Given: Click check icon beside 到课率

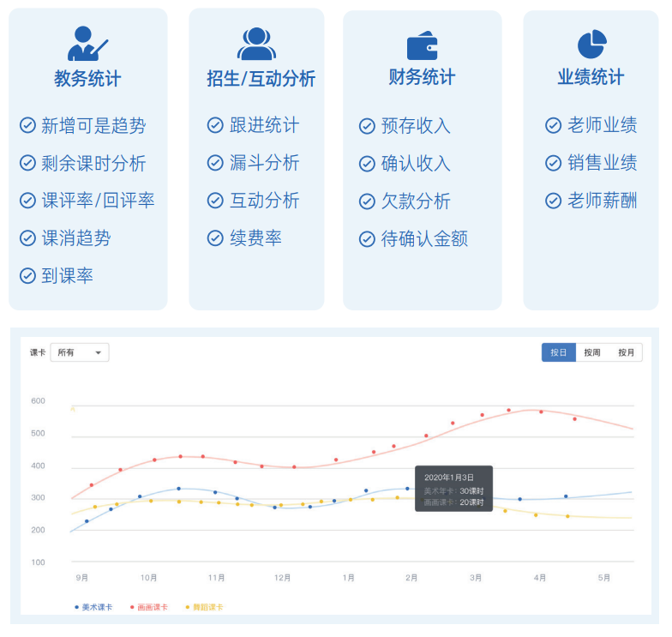Looking at the screenshot, I should 27,276.
